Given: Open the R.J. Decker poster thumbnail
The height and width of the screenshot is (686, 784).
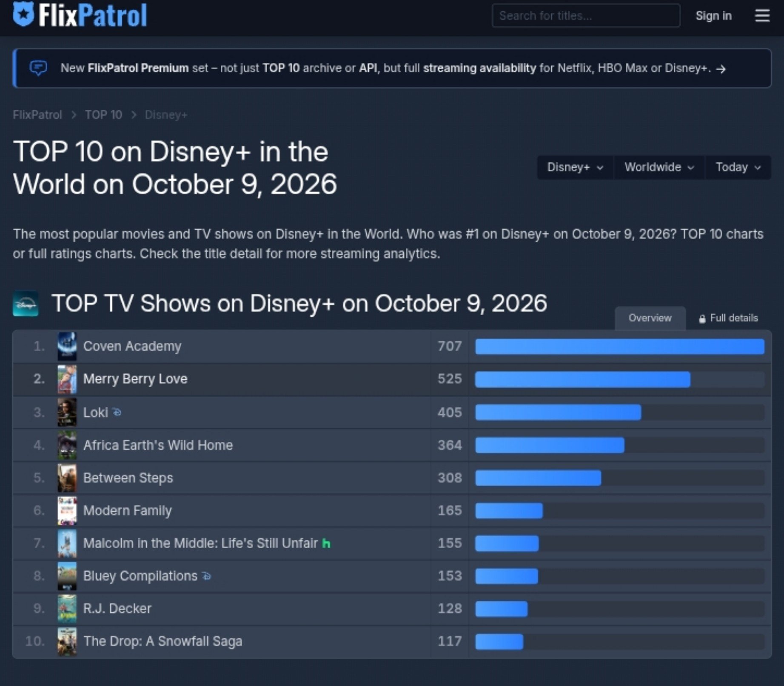Looking at the screenshot, I should [67, 609].
